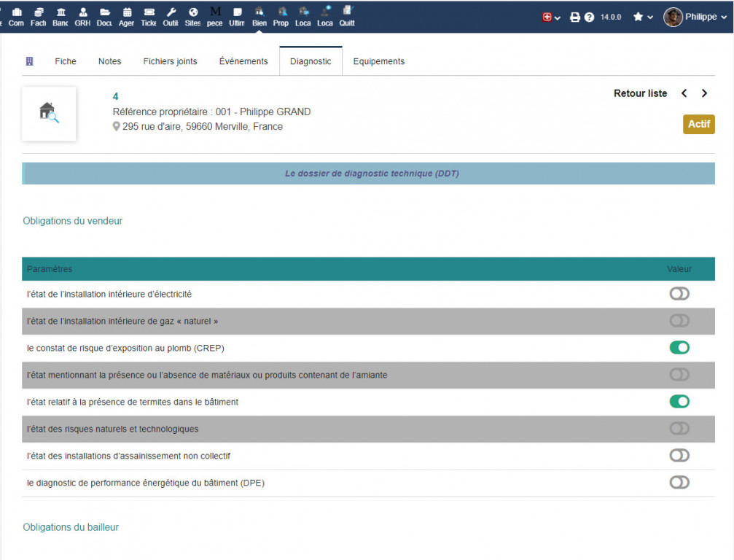Image resolution: width=734 pixels, height=560 pixels.
Task: Disable the lead exposure (CREP) toggle
Action: tap(679, 348)
